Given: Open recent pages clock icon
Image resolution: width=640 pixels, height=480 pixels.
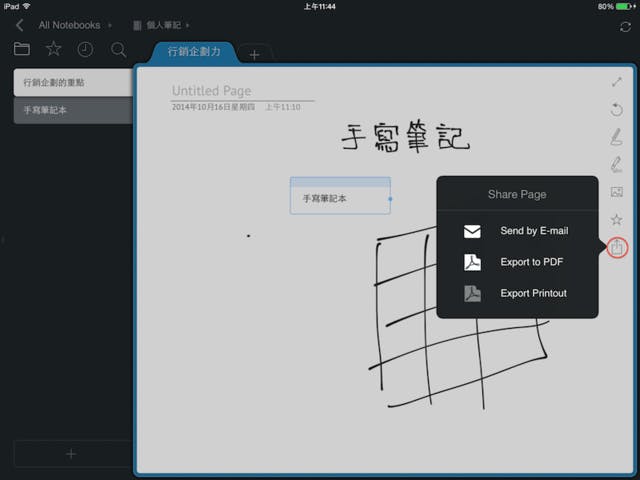Looking at the screenshot, I should click(x=86, y=49).
